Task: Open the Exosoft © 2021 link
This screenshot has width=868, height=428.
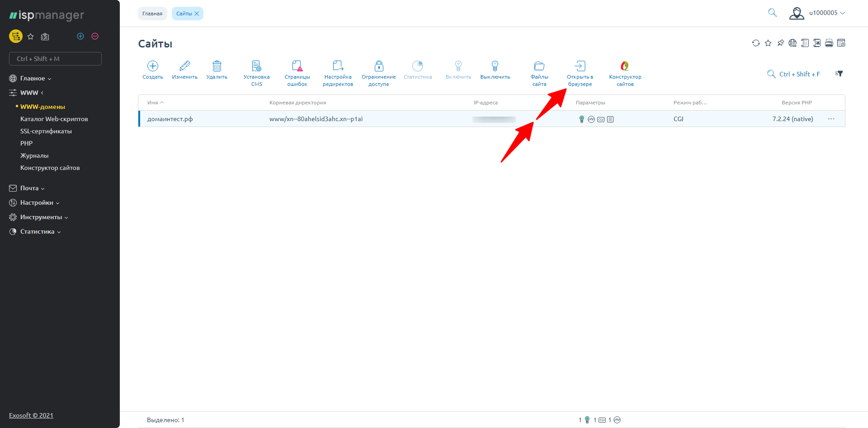Action: [x=31, y=415]
